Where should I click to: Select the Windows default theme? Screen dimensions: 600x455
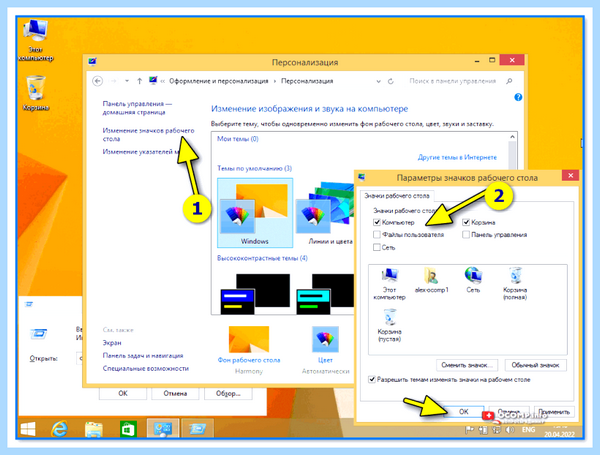pyautogui.click(x=255, y=213)
